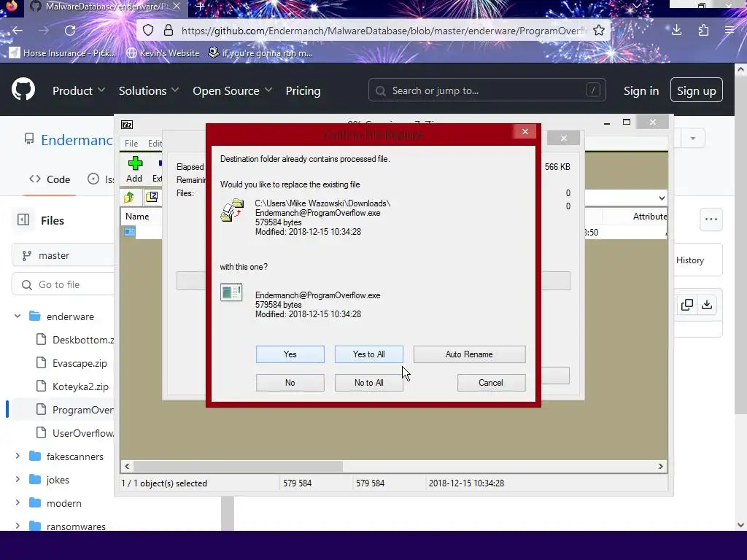Expand GitHub Open Source menu
The height and width of the screenshot is (560, 747).
[232, 90]
